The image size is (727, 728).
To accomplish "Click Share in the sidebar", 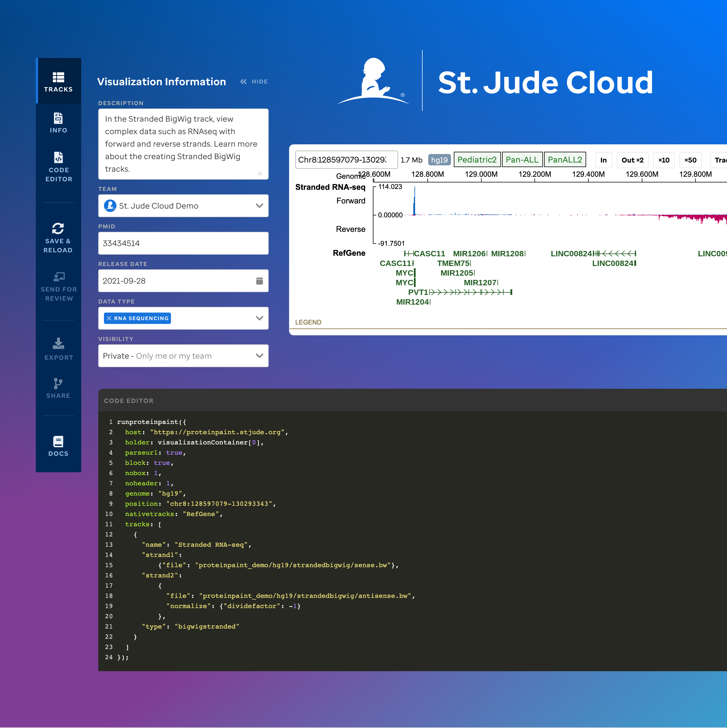I will click(x=59, y=388).
